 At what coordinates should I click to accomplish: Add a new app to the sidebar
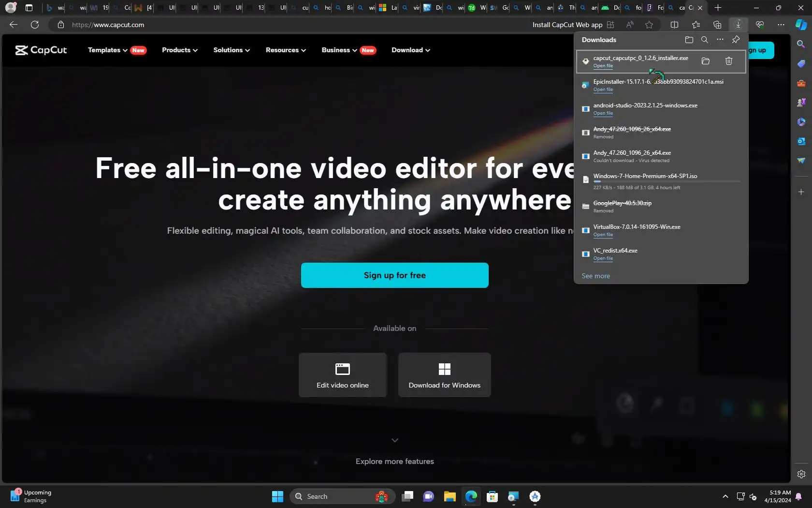pos(801,192)
